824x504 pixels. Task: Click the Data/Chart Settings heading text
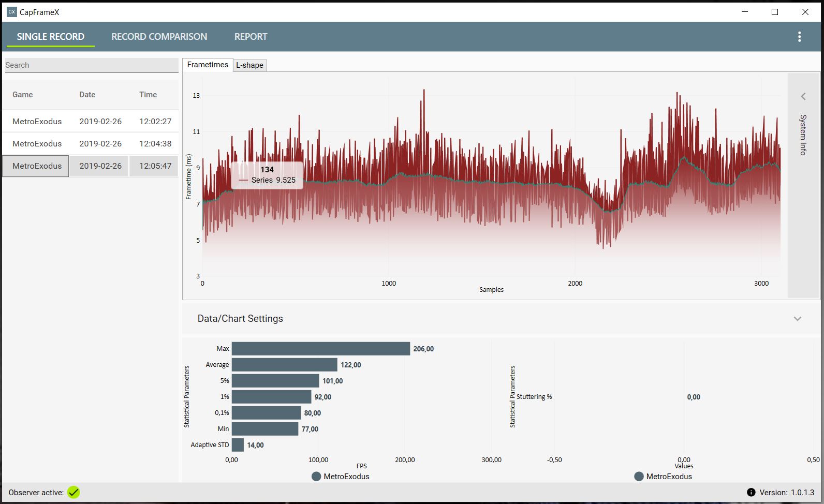[240, 319]
